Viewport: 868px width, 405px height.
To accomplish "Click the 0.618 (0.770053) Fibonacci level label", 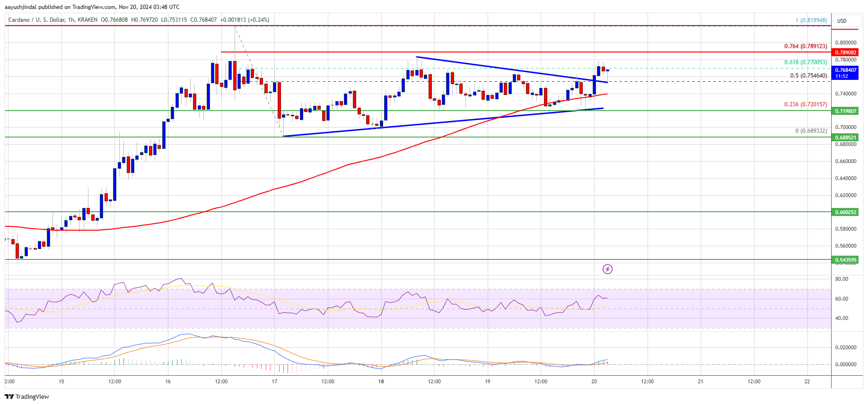I will tap(806, 62).
